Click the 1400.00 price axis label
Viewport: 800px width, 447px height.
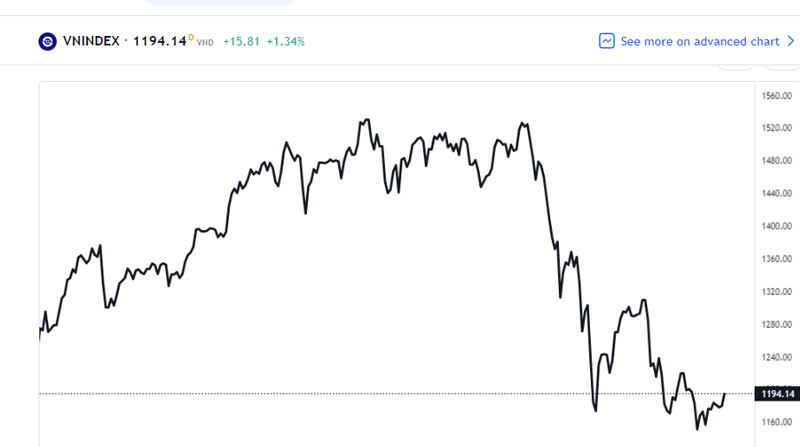(777, 226)
